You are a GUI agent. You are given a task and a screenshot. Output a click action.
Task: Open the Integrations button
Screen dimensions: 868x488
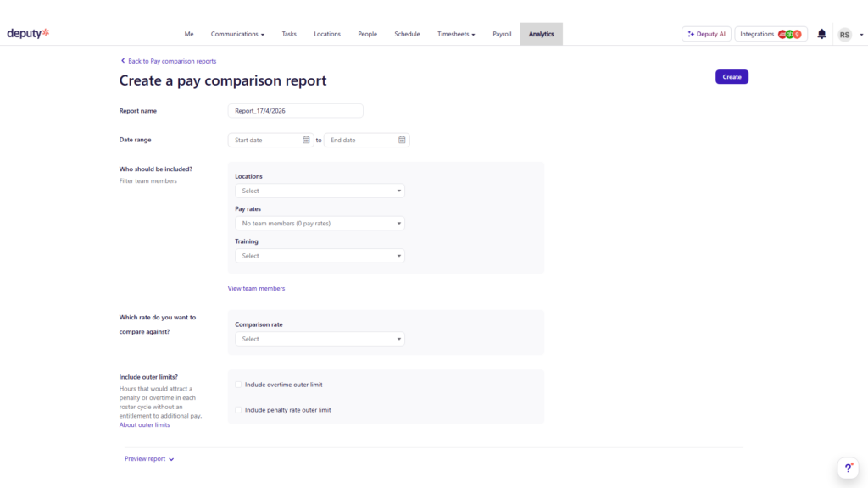(x=771, y=34)
